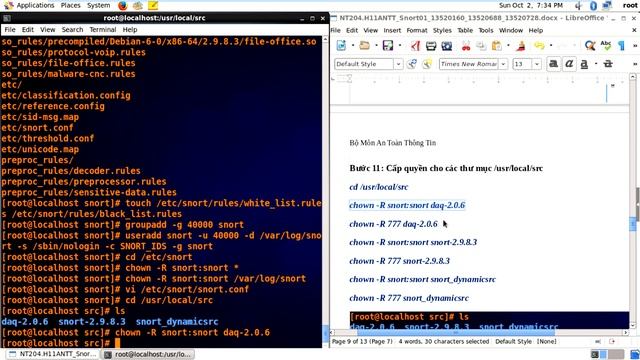640x360 pixels.
Task: Toggle formatting marks pilcrow icon
Action: pos(621,46)
